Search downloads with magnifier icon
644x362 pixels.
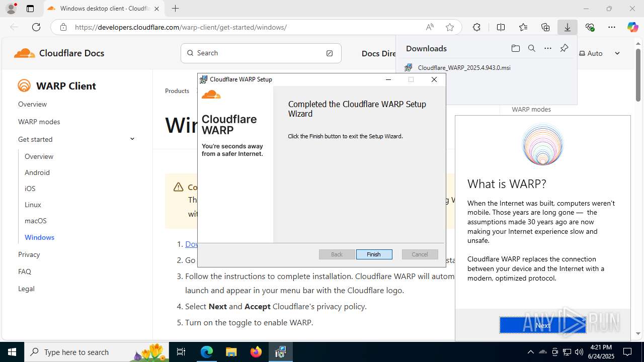tap(531, 48)
